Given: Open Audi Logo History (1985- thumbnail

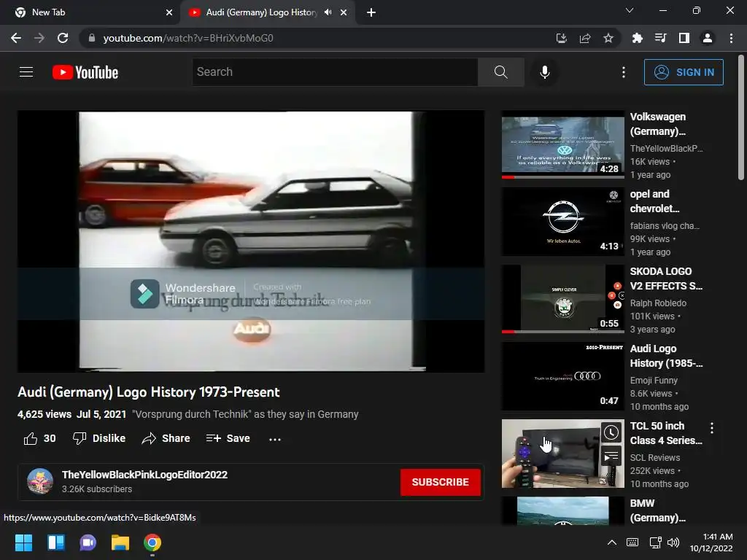Looking at the screenshot, I should pos(562,376).
